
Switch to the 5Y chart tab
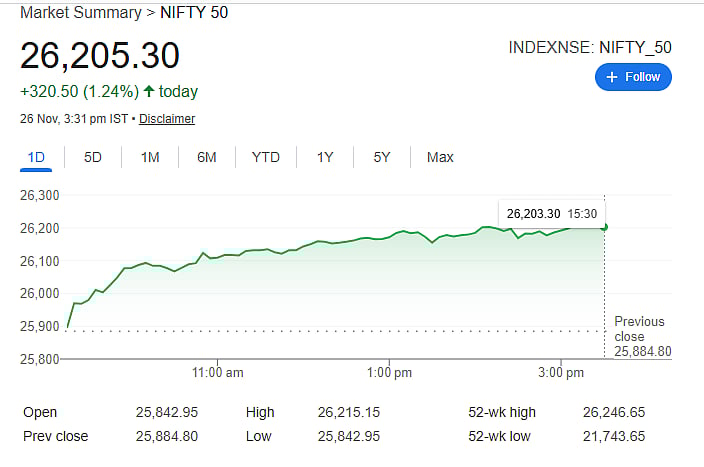[x=382, y=157]
